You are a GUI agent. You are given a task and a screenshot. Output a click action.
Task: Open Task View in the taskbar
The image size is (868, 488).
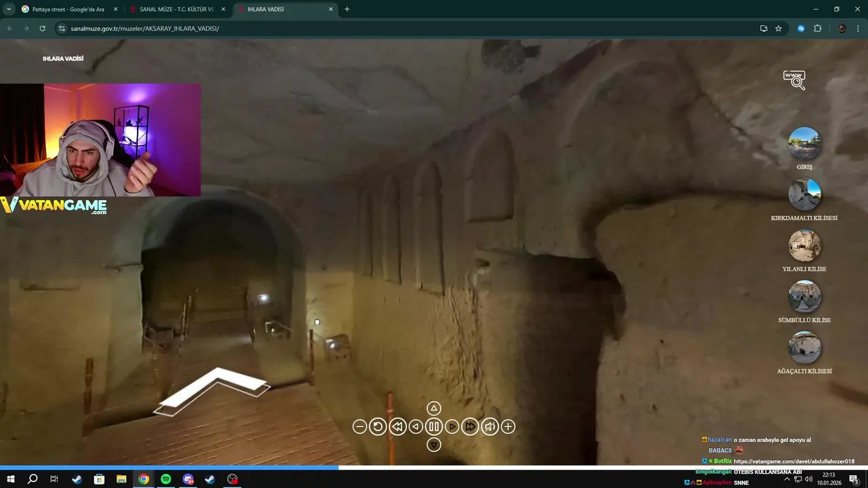point(54,479)
